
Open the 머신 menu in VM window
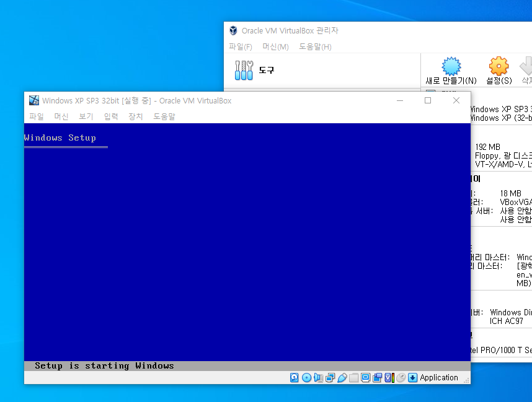click(61, 116)
